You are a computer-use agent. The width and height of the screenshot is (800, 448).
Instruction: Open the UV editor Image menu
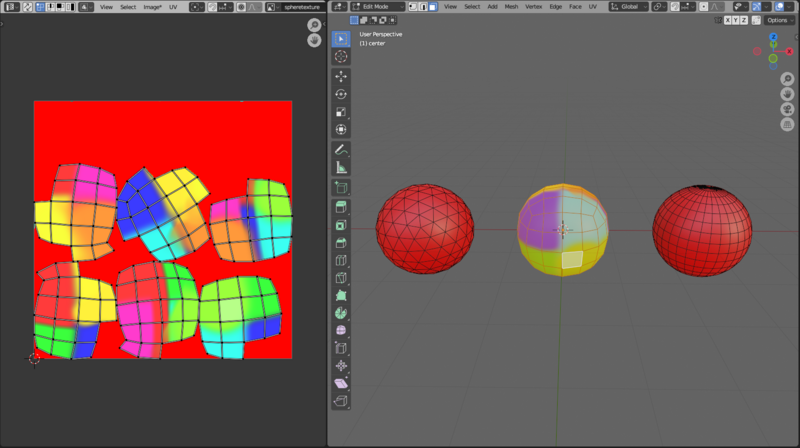153,6
